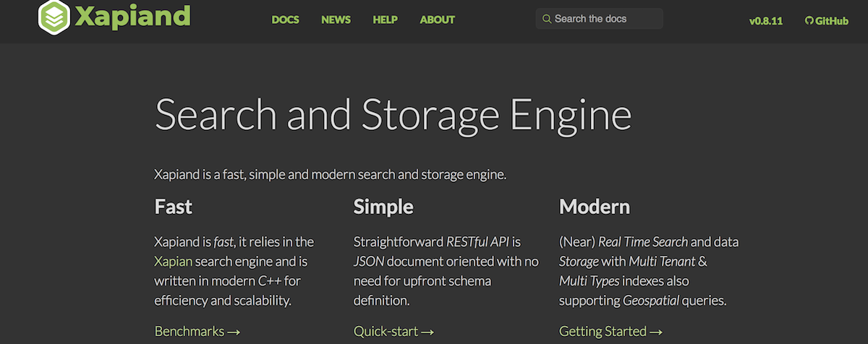
Task: Click the Fast section heading
Action: [x=174, y=207]
